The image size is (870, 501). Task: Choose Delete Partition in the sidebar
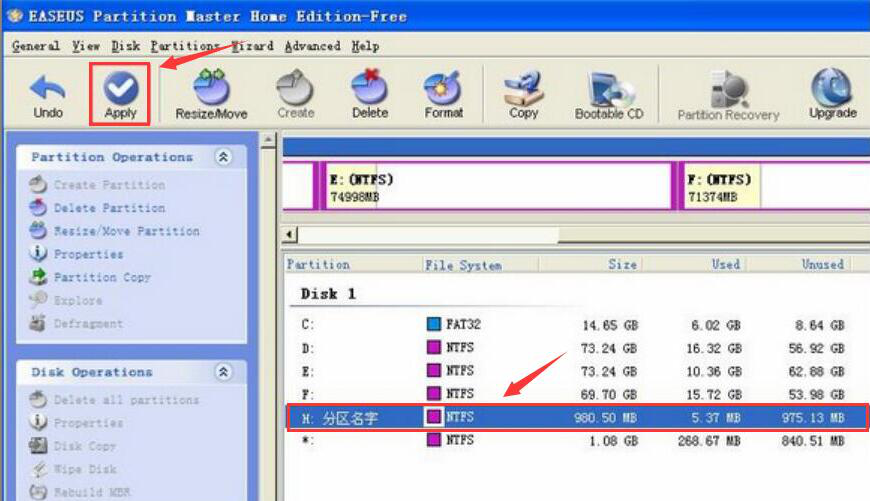98,208
